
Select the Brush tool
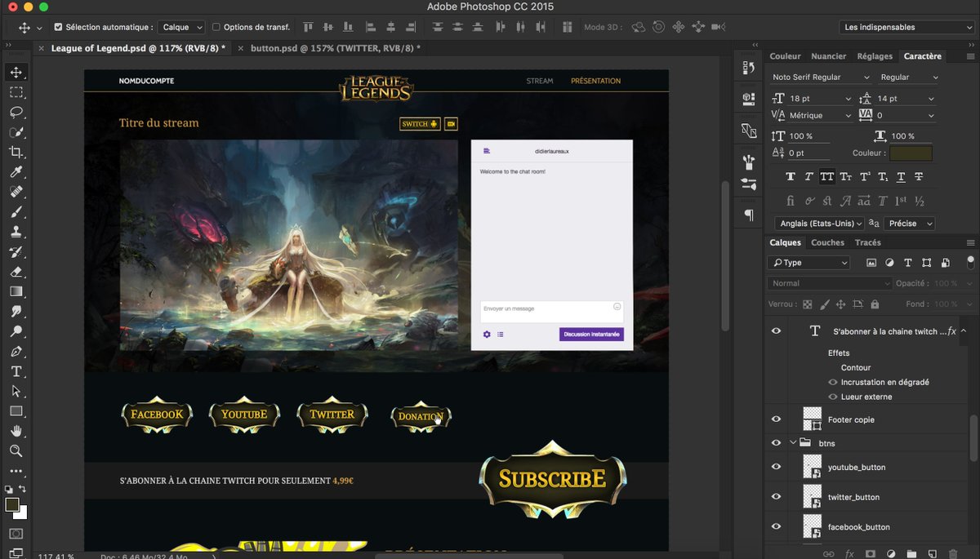coord(16,211)
